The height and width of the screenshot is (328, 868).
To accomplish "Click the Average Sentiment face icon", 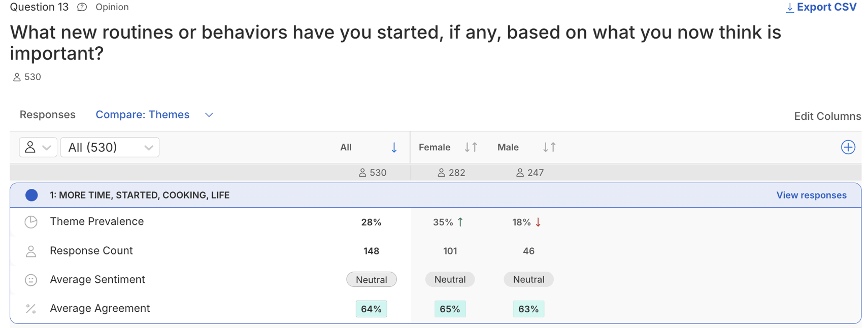I will [31, 280].
